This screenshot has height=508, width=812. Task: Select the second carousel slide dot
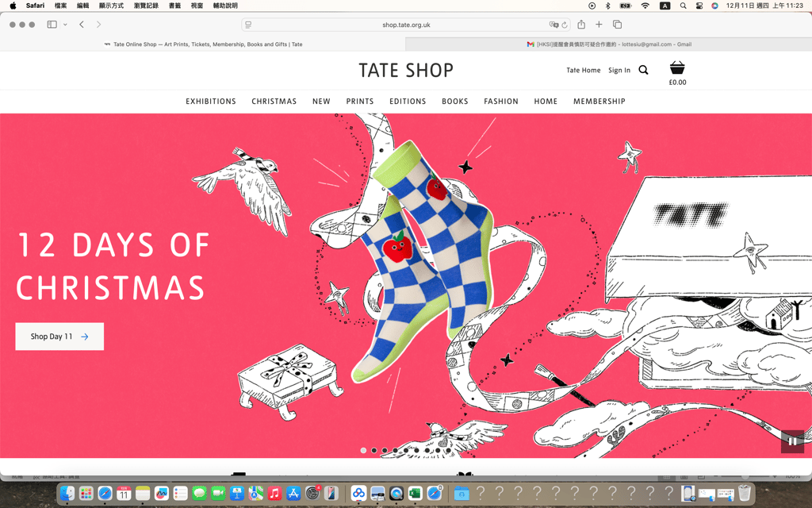(x=374, y=451)
